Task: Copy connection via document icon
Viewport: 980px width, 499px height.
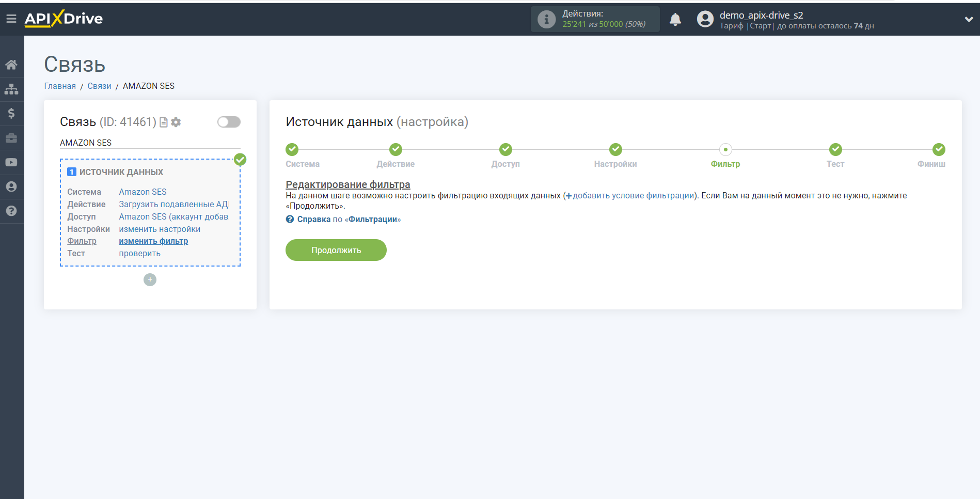Action: point(164,122)
